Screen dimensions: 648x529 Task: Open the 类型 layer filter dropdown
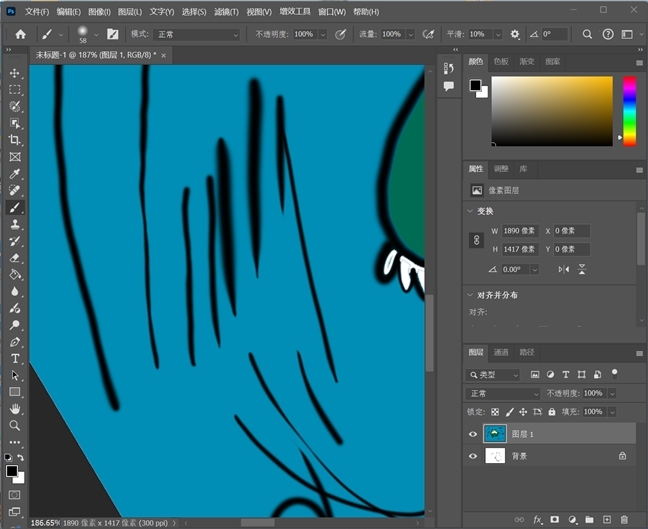tap(493, 375)
